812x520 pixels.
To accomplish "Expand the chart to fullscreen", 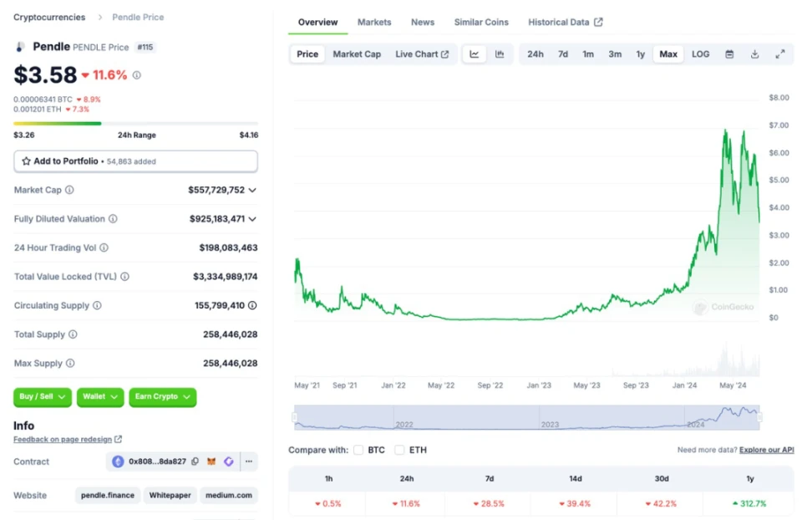I will coord(779,54).
